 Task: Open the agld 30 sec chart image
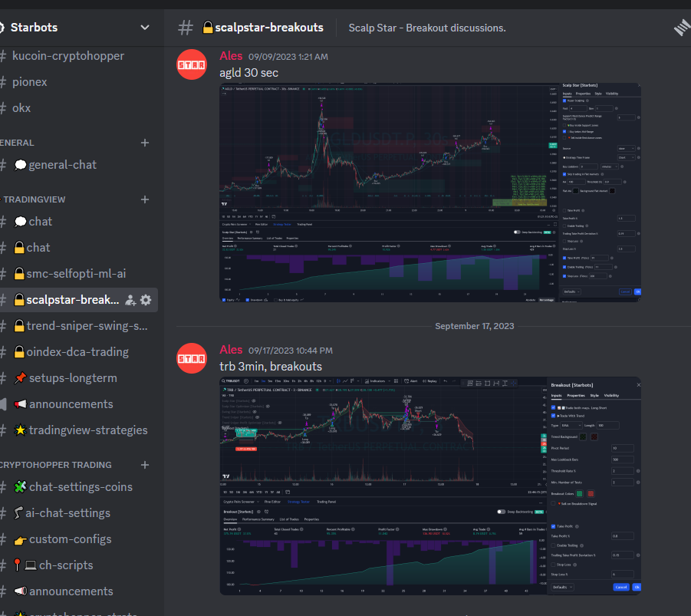[430, 193]
